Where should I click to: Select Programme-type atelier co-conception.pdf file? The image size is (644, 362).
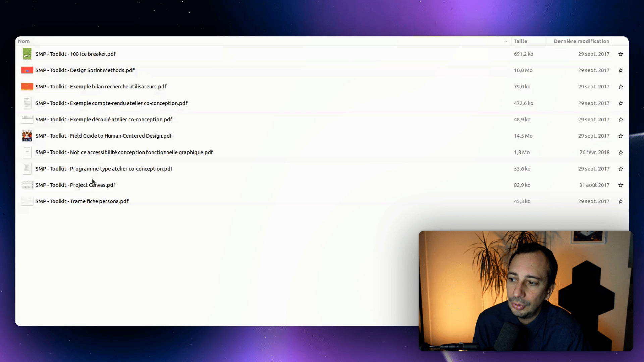coord(322,169)
